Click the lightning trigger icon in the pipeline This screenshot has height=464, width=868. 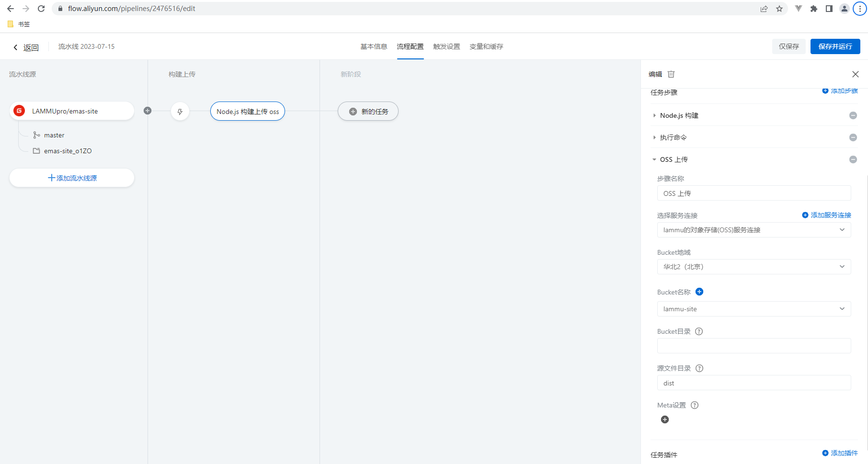[180, 112]
